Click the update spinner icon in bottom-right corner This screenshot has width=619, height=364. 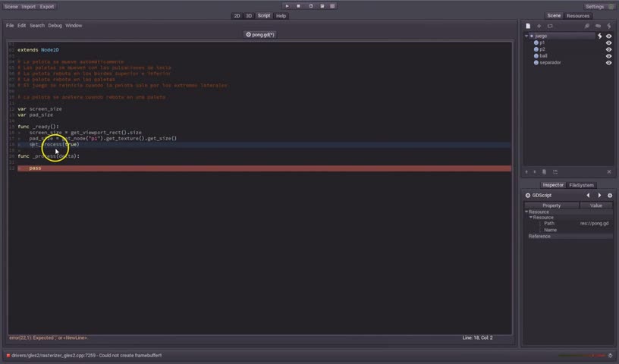(x=610, y=356)
